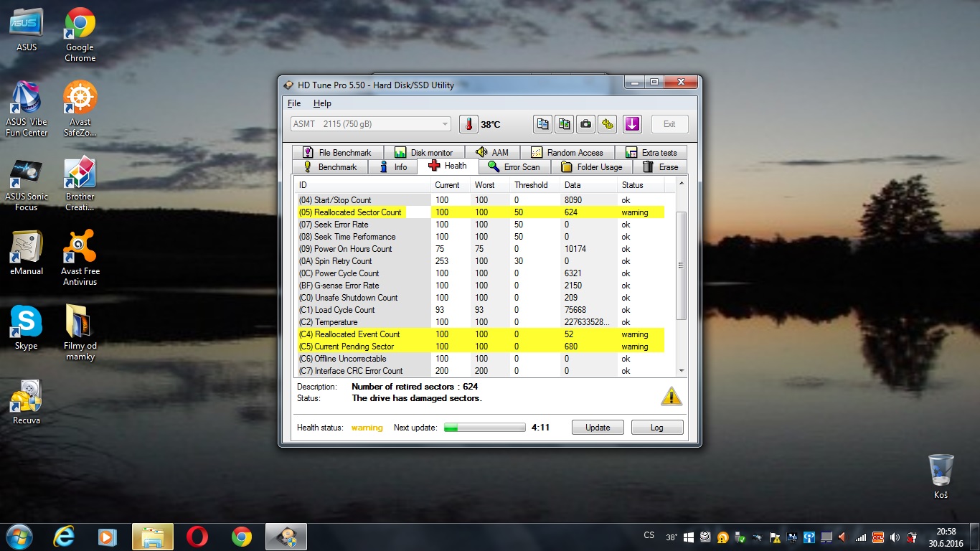This screenshot has height=551, width=980.
Task: Open the options gear icon
Action: click(x=608, y=124)
